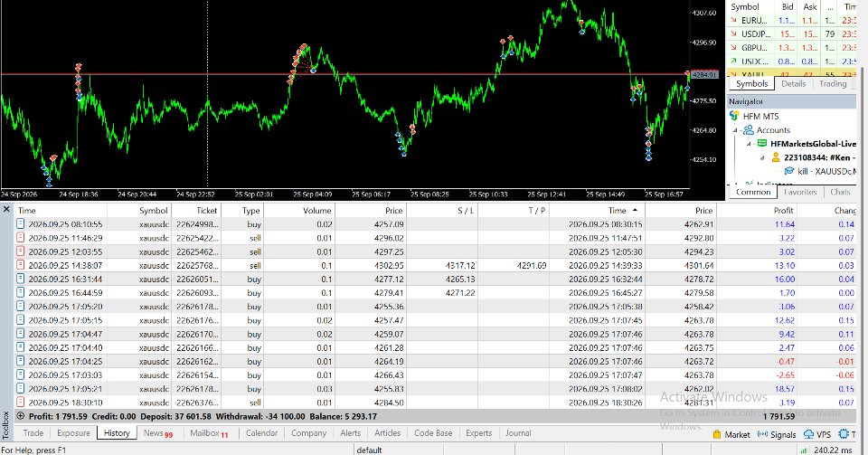
Task: Click the 4284.91 price label on chart scale
Action: pos(703,75)
